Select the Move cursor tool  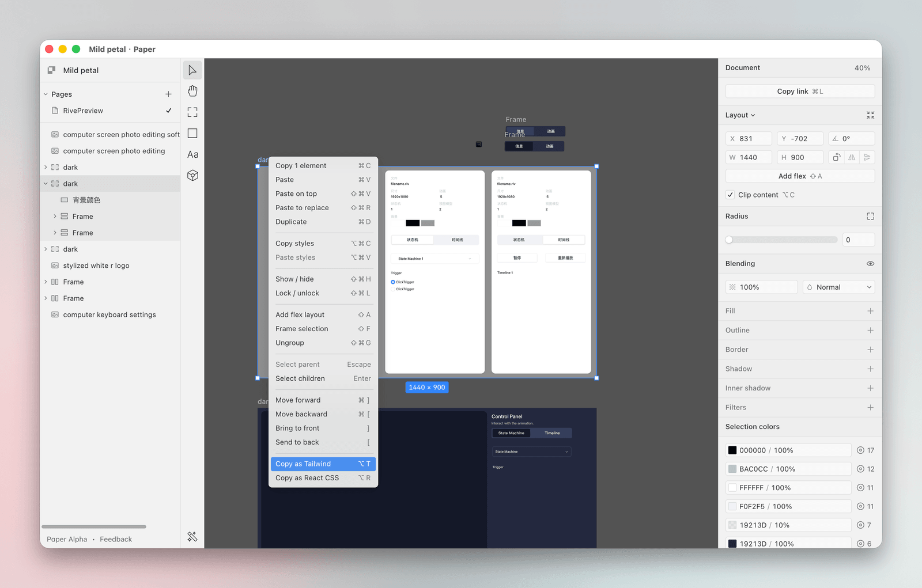(192, 70)
